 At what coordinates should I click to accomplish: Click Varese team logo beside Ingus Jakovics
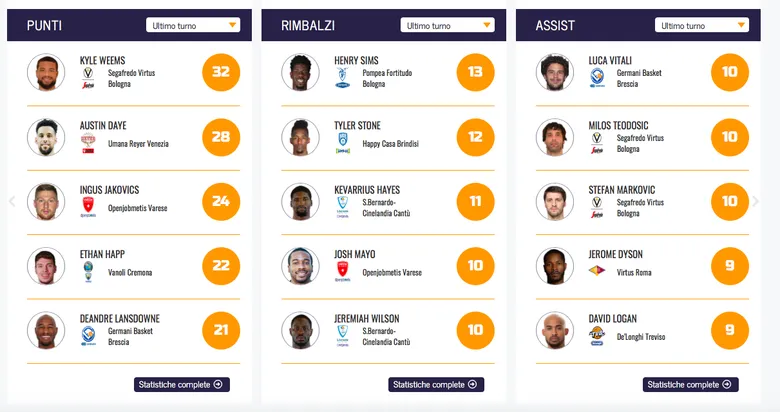(x=88, y=207)
